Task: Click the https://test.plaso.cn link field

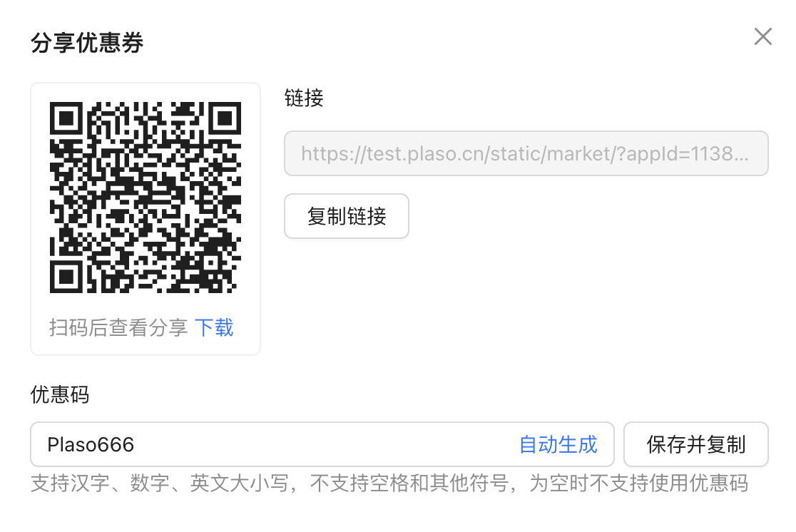Action: (526, 153)
